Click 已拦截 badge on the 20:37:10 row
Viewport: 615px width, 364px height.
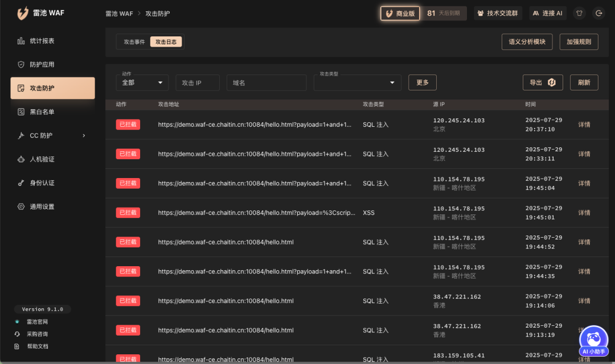pos(128,125)
